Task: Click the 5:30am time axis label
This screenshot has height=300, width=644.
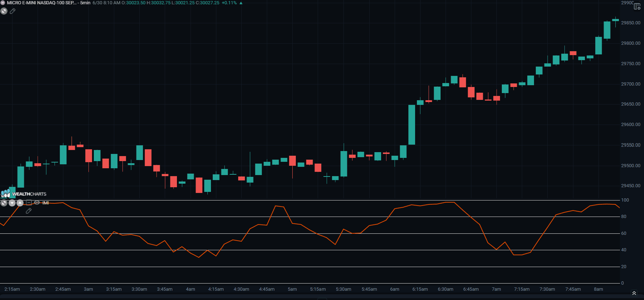Action: click(x=343, y=289)
